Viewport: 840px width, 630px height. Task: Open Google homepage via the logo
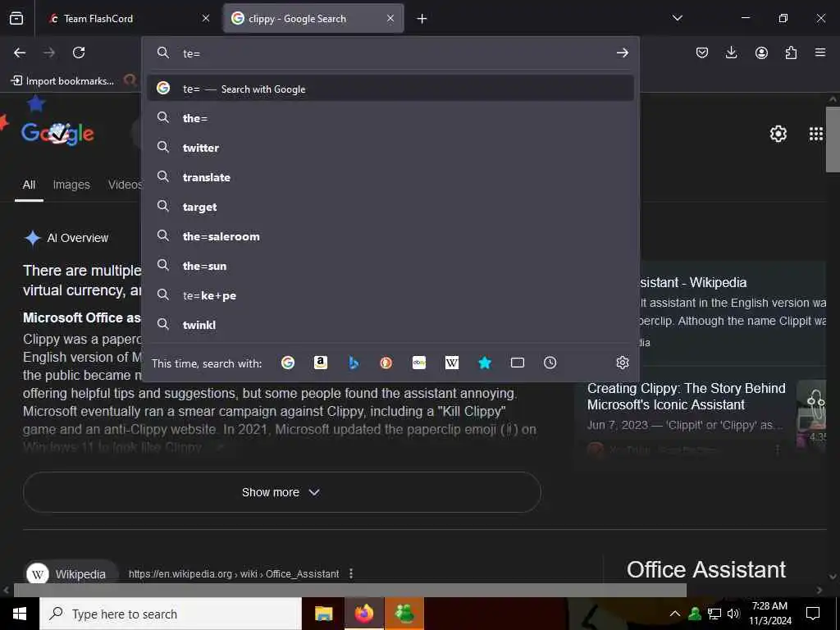point(58,132)
